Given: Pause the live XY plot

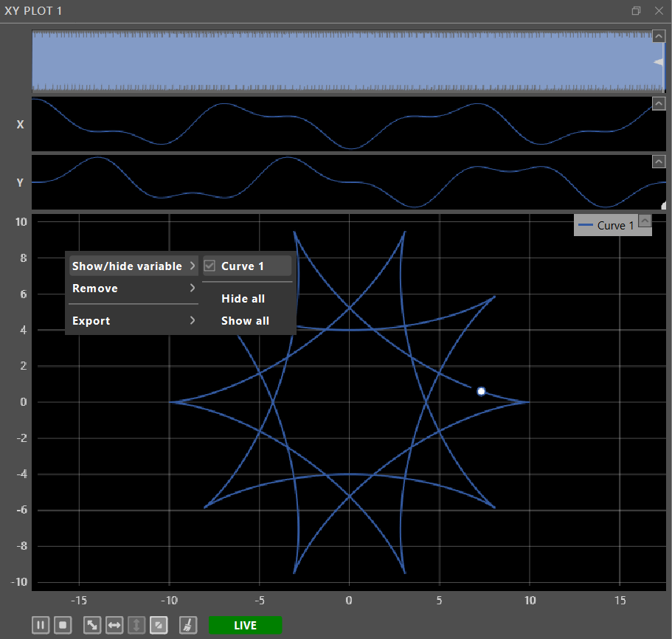Looking at the screenshot, I should (x=41, y=625).
